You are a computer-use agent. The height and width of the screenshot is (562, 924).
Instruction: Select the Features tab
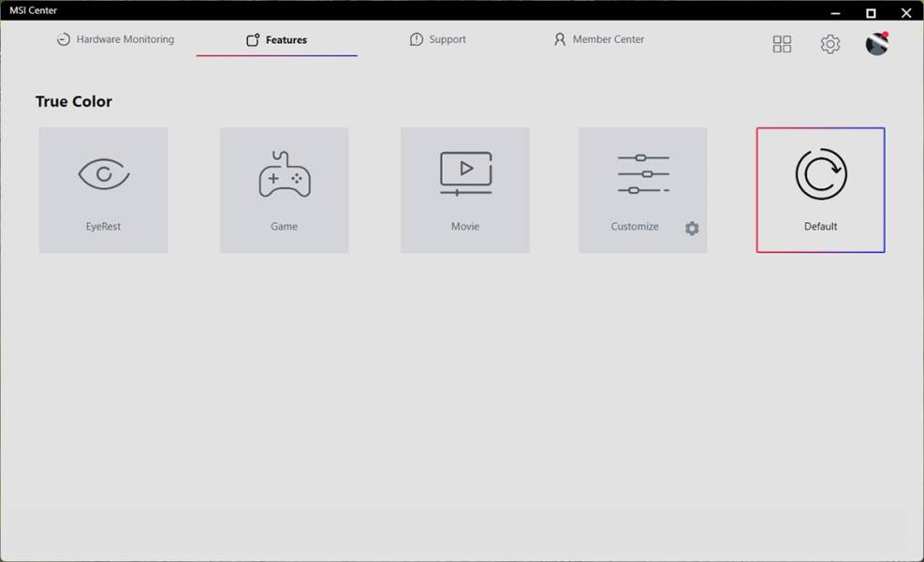pyautogui.click(x=276, y=39)
